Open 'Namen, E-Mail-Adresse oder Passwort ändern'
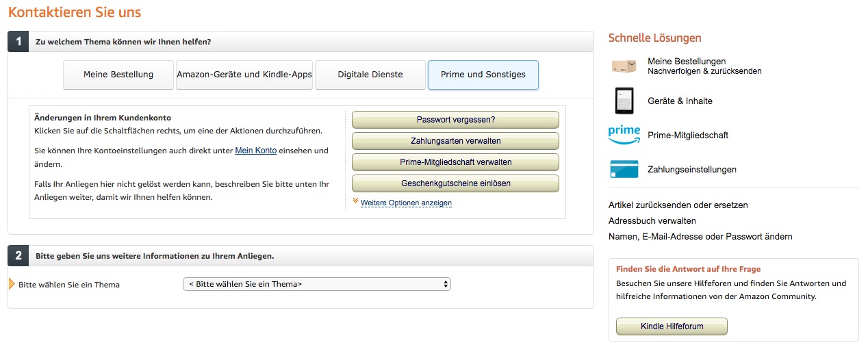The height and width of the screenshot is (347, 868). (x=700, y=236)
